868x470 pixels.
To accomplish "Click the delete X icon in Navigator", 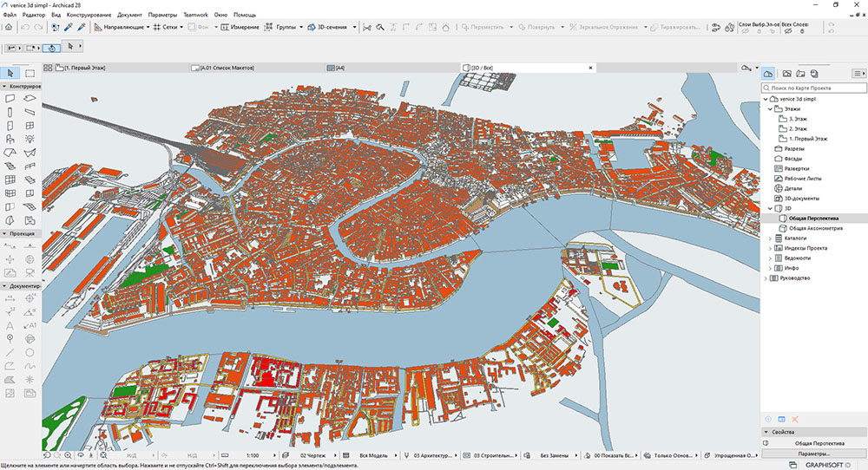I will (x=795, y=419).
